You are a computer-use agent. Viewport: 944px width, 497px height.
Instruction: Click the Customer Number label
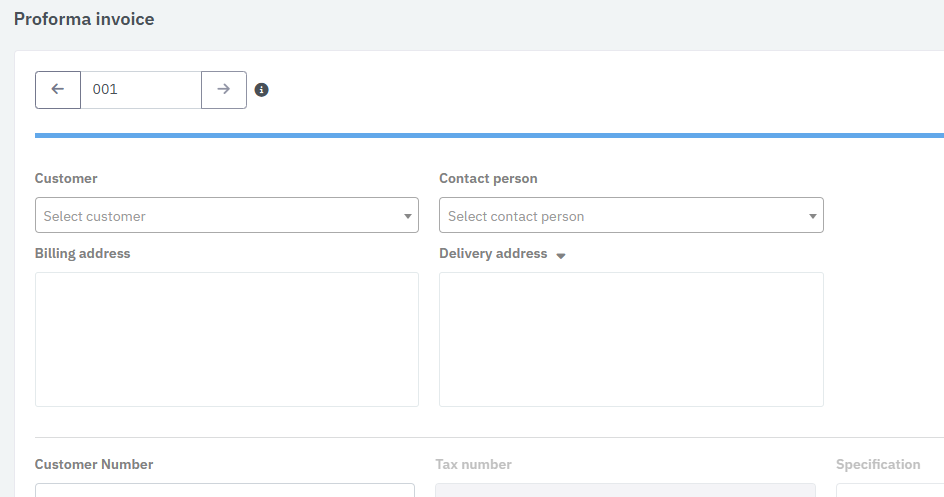pos(94,465)
